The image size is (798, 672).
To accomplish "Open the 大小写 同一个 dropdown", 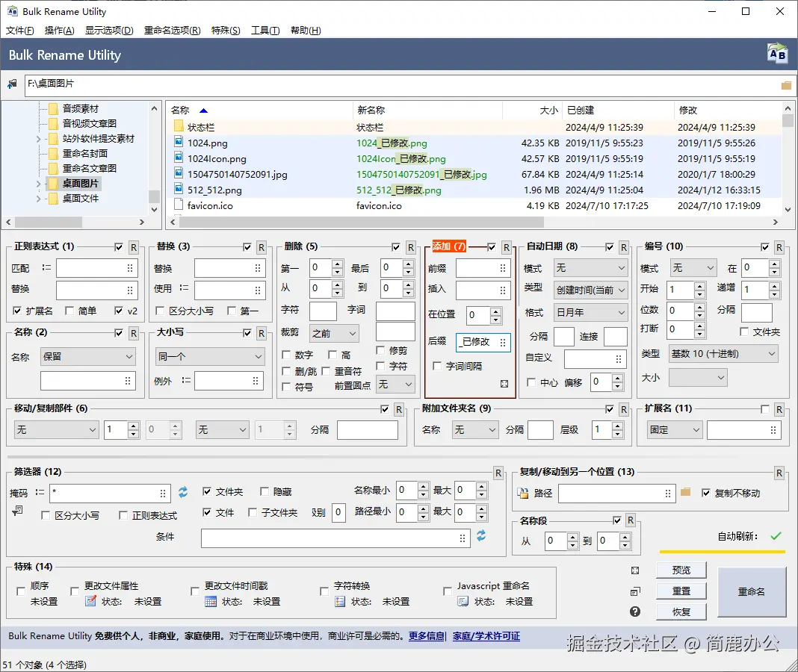I will 210,357.
